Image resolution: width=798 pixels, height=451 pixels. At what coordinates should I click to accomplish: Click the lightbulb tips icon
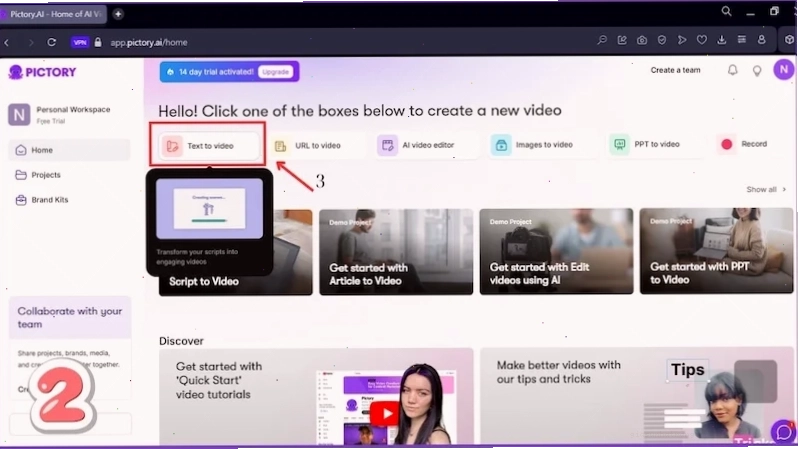pos(757,71)
